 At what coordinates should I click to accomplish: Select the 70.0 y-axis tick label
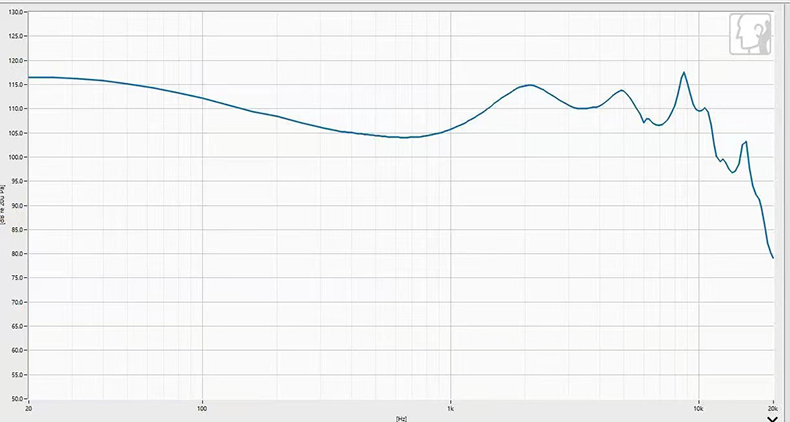click(x=17, y=302)
